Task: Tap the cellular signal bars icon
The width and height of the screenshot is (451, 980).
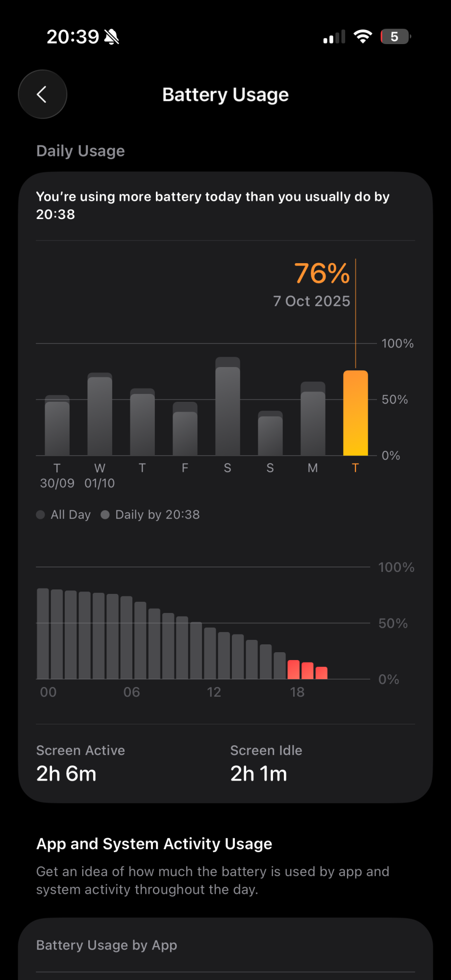Action: point(334,37)
